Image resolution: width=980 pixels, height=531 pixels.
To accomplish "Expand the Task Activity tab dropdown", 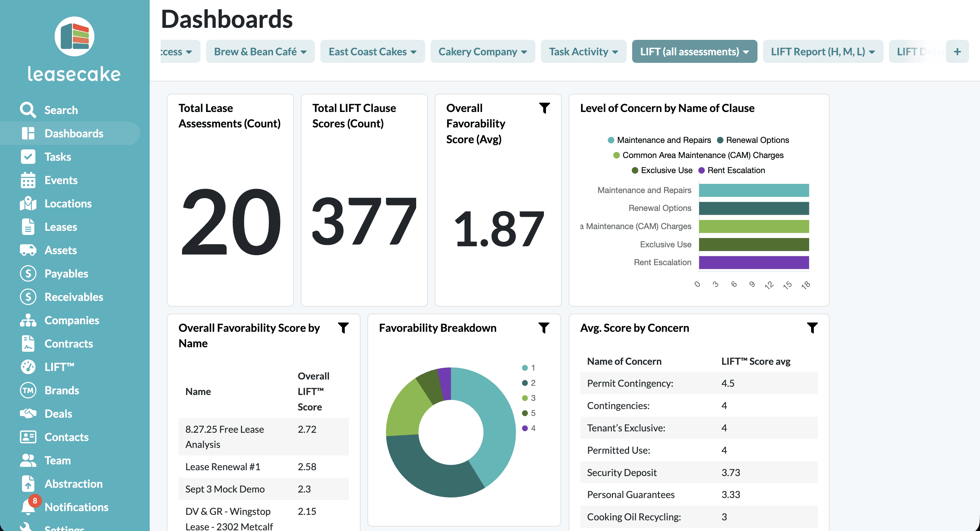I will tap(615, 52).
